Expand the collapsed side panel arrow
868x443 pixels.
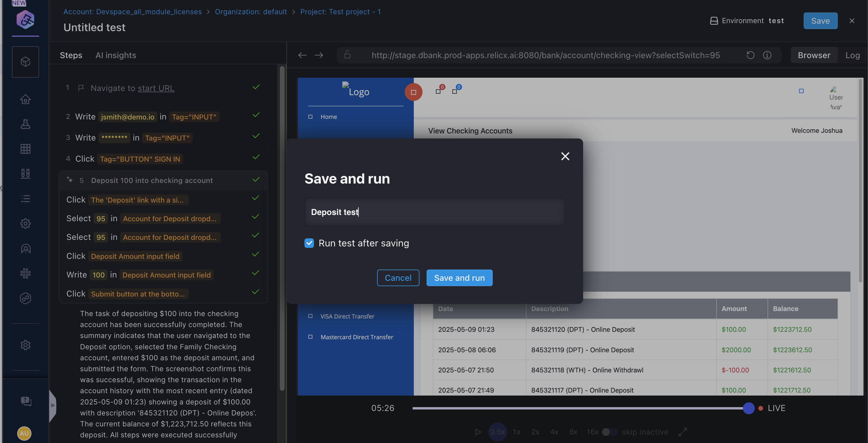pos(52,405)
